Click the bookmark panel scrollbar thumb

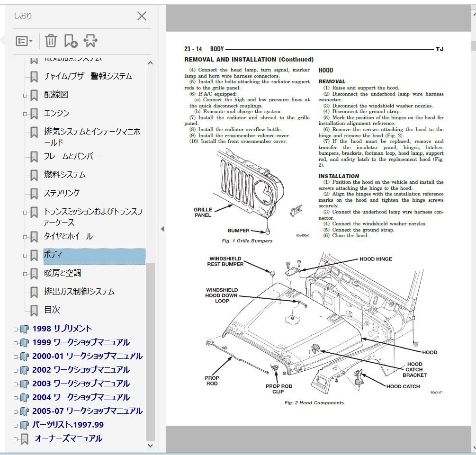pyautogui.click(x=150, y=351)
